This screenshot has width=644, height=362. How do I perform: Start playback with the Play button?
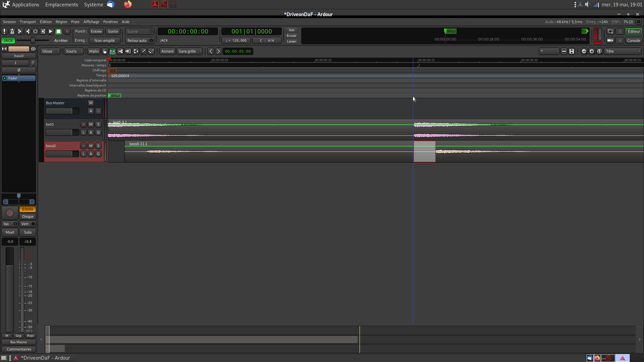[x=51, y=31]
